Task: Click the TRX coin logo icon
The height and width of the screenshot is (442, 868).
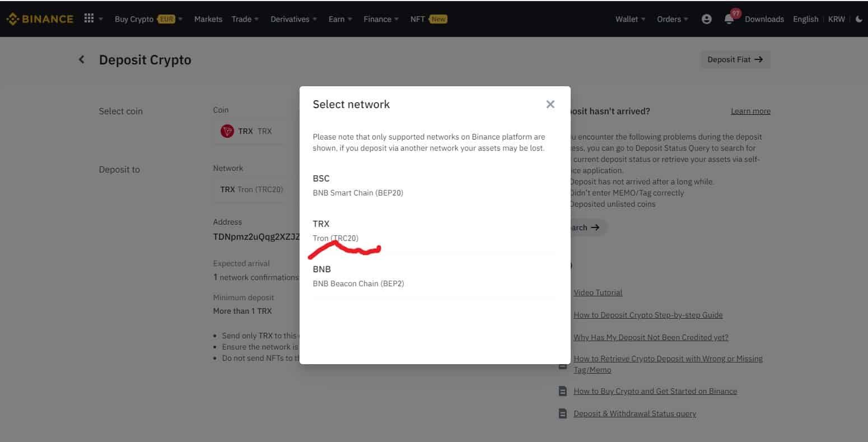Action: pyautogui.click(x=227, y=131)
